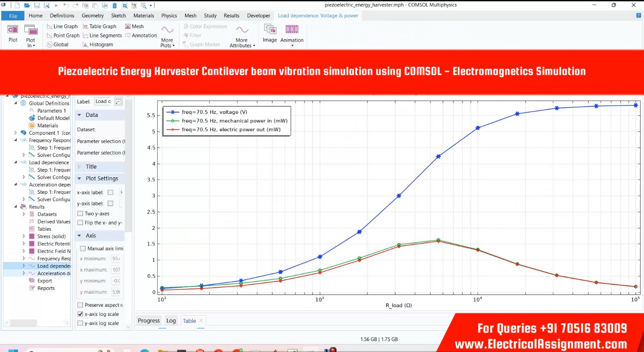Click the Image export icon

tap(270, 33)
